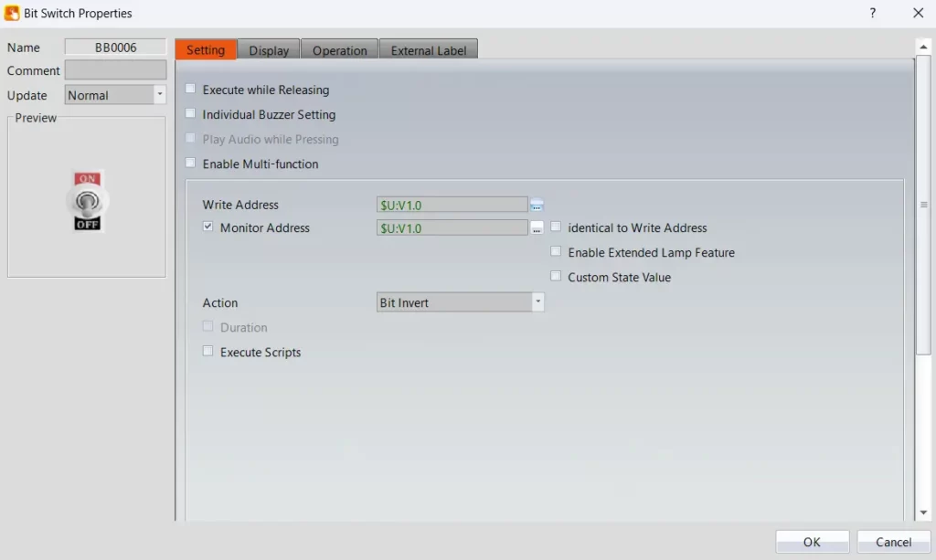Click the Cancel button
Viewport: 936px width, 560px height.
[x=893, y=542]
